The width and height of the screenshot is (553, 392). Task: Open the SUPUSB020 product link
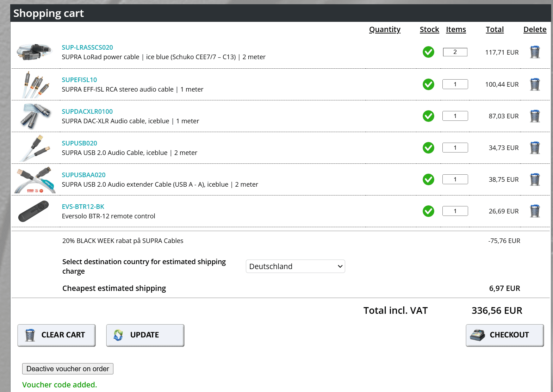(x=79, y=143)
